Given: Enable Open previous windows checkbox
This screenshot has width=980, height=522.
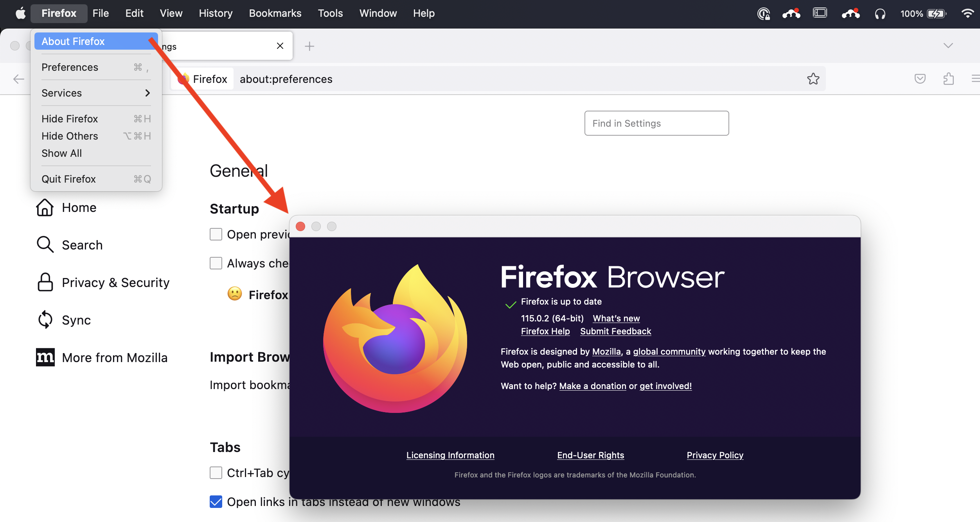Looking at the screenshot, I should point(216,234).
